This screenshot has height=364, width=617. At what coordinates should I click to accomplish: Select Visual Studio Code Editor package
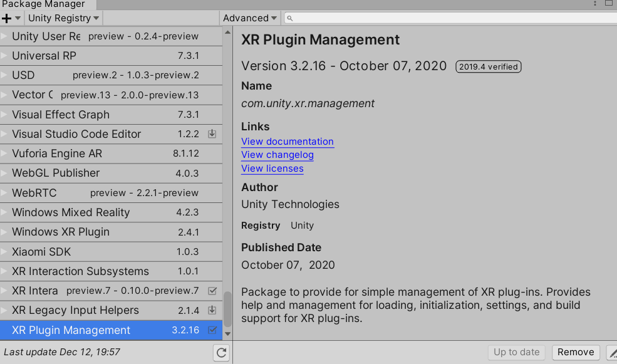coord(111,134)
